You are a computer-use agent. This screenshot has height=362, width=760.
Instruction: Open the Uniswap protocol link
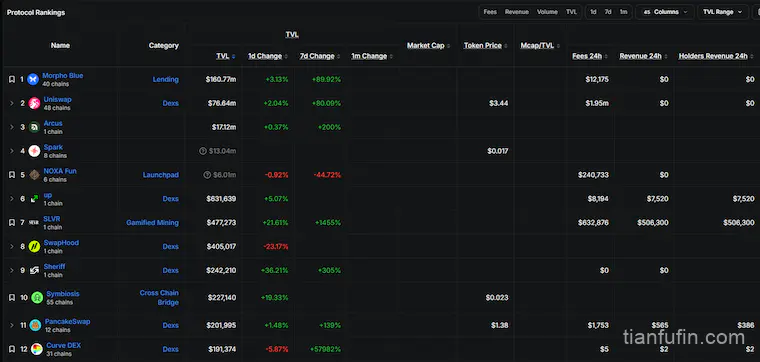point(57,99)
